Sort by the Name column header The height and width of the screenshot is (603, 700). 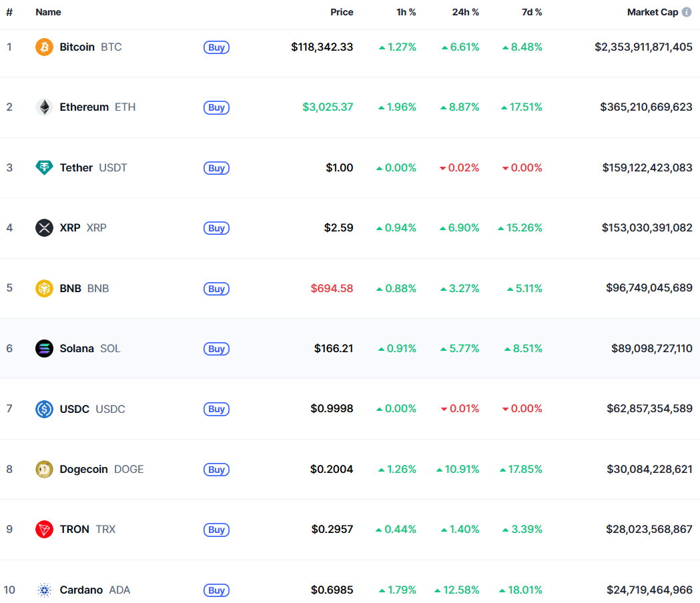pyautogui.click(x=48, y=12)
